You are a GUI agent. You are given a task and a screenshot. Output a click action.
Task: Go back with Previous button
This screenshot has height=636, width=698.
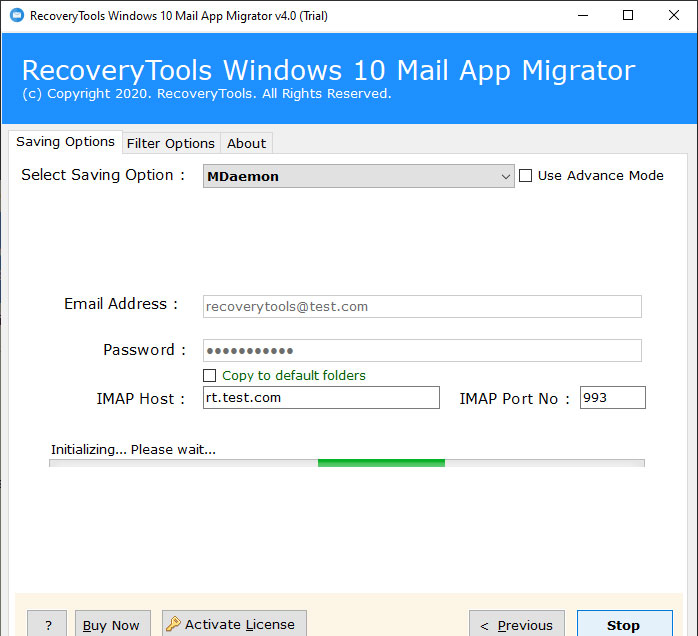click(x=517, y=624)
